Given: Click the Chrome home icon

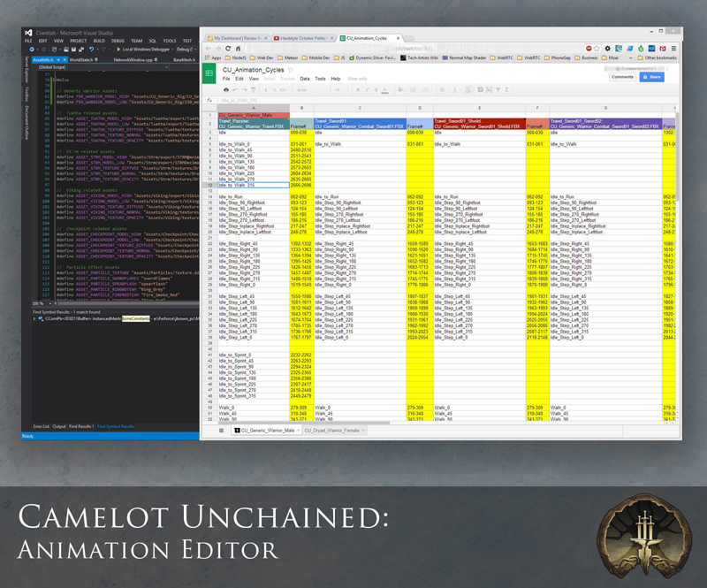Looking at the screenshot, I should coord(238,49).
